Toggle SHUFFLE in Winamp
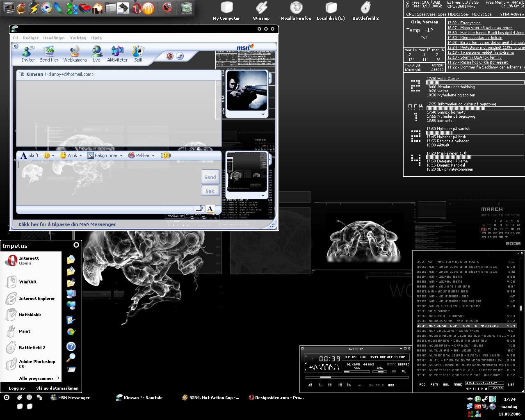 376,386
